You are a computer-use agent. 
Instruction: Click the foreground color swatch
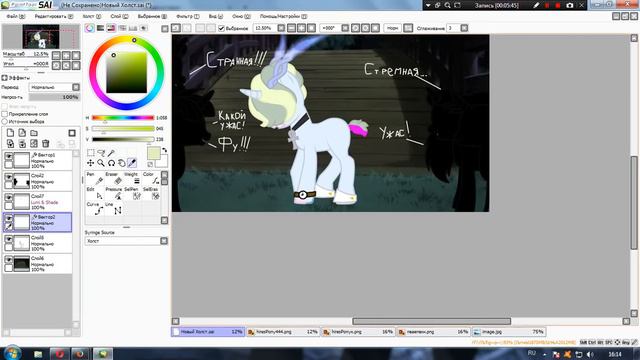(153, 153)
